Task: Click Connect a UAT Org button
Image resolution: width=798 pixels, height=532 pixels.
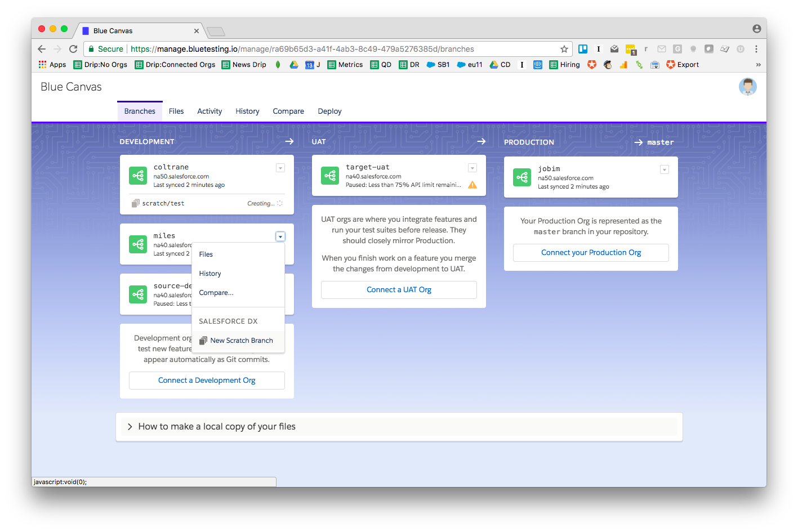Action: [399, 290]
